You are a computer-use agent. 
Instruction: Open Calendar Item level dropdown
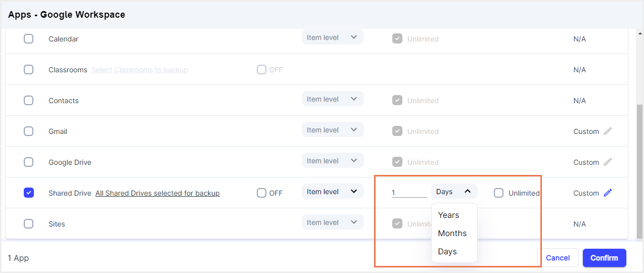coord(332,37)
